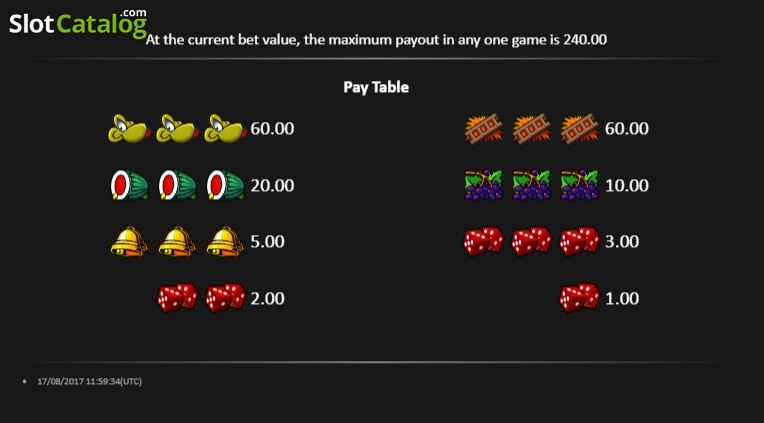Click the first yellow mouse symbol in the 60.00 row

coord(129,129)
